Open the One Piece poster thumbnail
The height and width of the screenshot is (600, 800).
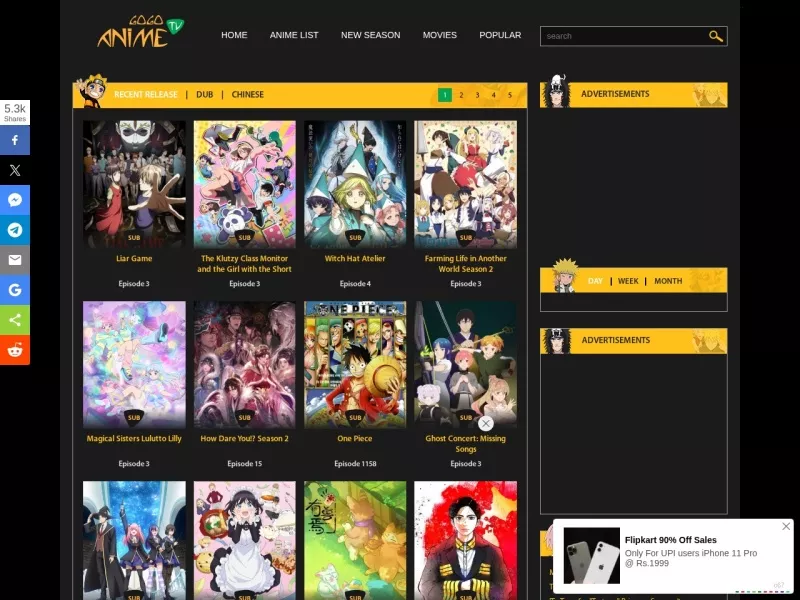click(355, 364)
